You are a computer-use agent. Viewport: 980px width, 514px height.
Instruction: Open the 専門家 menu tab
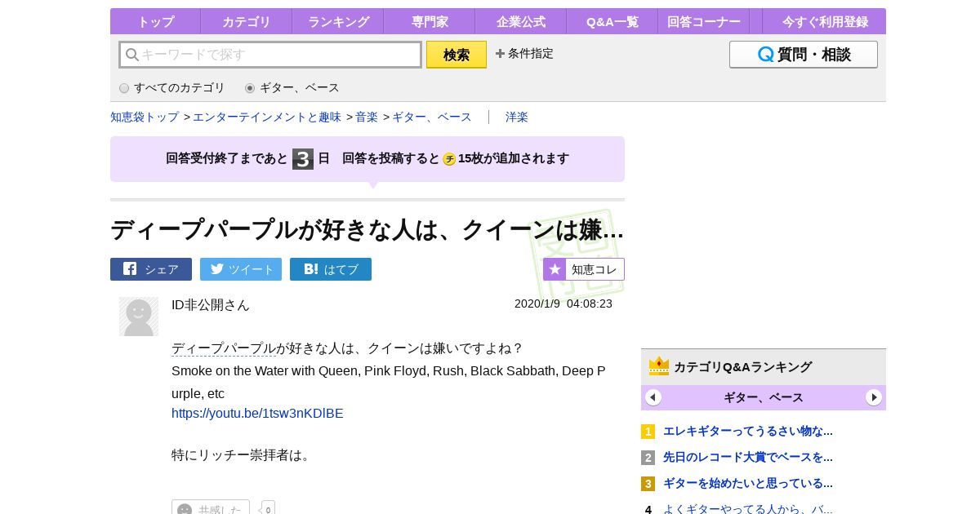tap(429, 21)
